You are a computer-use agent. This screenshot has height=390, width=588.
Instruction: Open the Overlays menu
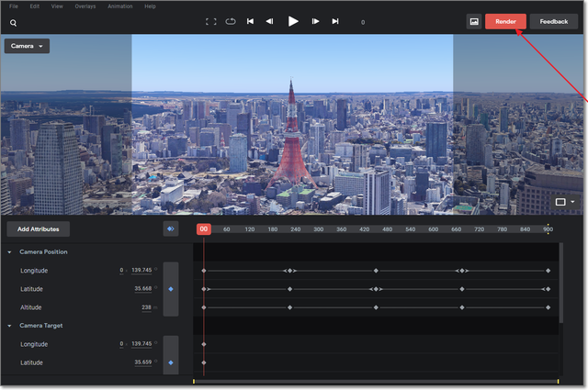pos(85,6)
